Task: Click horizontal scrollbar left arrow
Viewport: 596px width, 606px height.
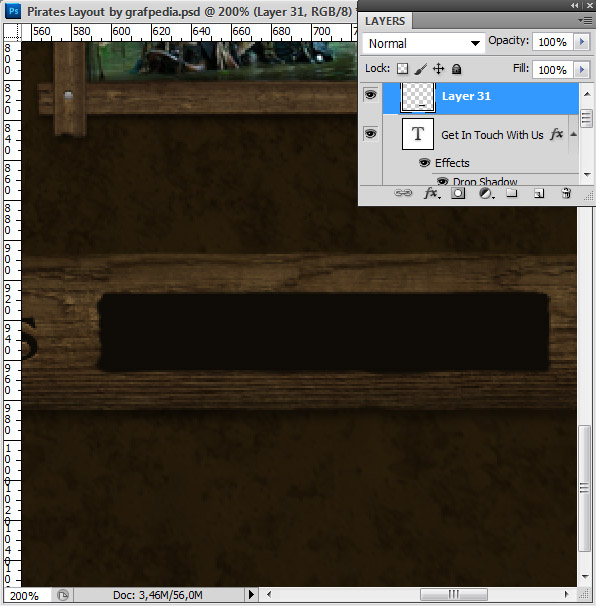Action: 269,594
